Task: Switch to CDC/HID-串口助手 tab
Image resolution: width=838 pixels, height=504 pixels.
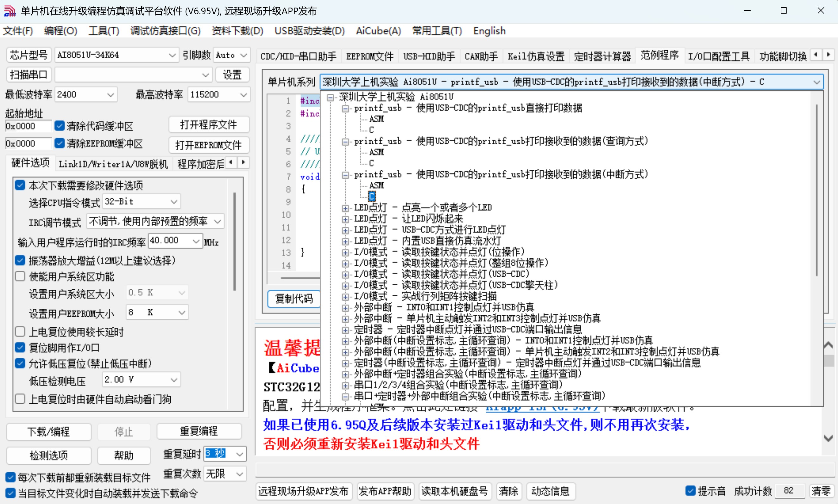Action: (298, 56)
